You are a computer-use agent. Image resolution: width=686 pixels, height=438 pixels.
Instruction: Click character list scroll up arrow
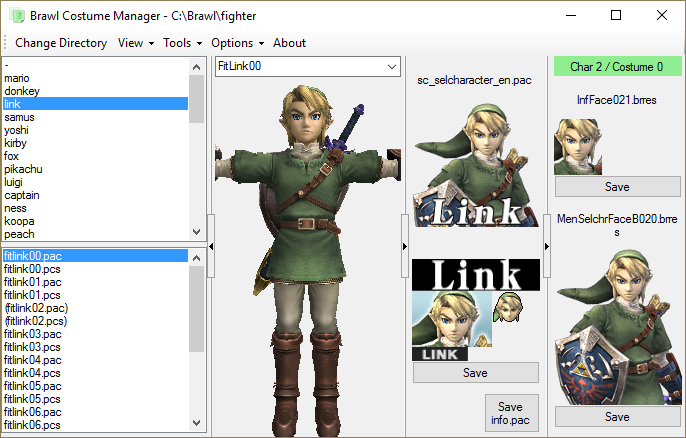click(196, 67)
